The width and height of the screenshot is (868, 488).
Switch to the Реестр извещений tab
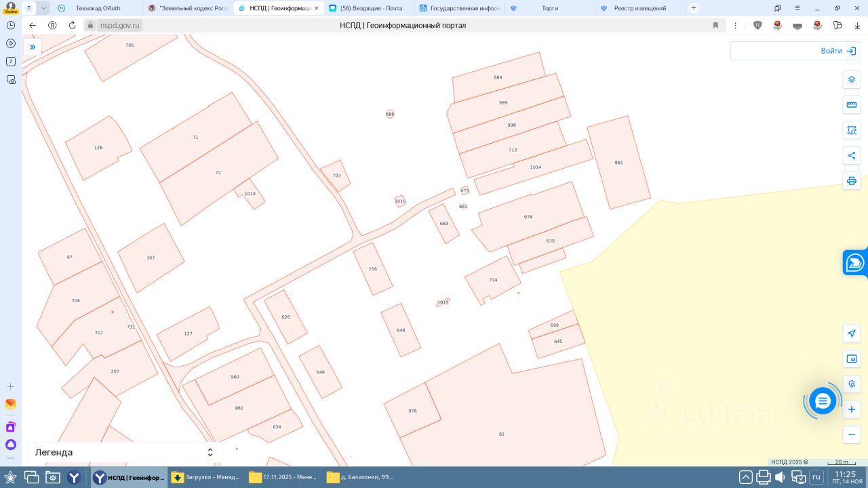click(x=639, y=8)
